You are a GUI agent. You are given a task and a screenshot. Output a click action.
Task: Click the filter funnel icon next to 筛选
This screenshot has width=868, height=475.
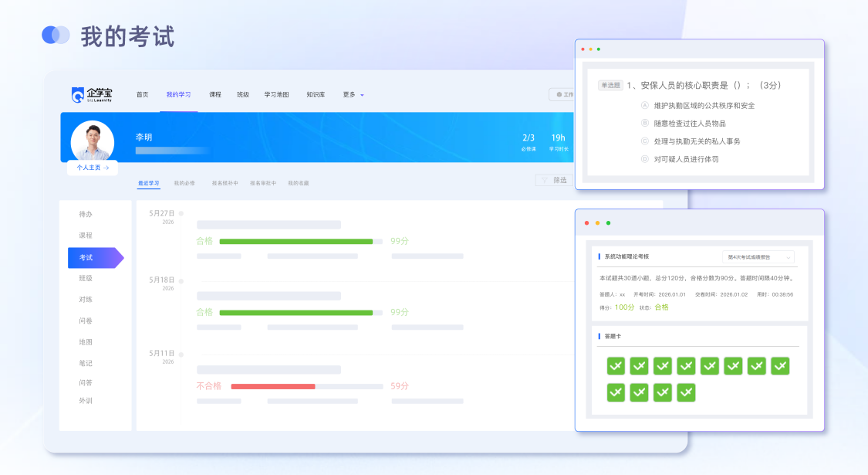click(x=544, y=181)
